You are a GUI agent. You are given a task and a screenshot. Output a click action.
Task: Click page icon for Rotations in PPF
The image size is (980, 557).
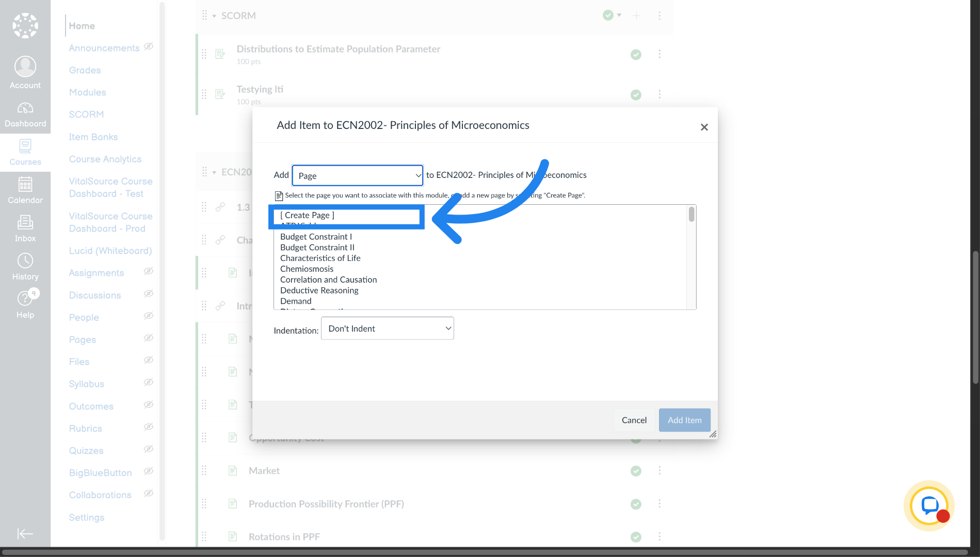[x=233, y=537]
